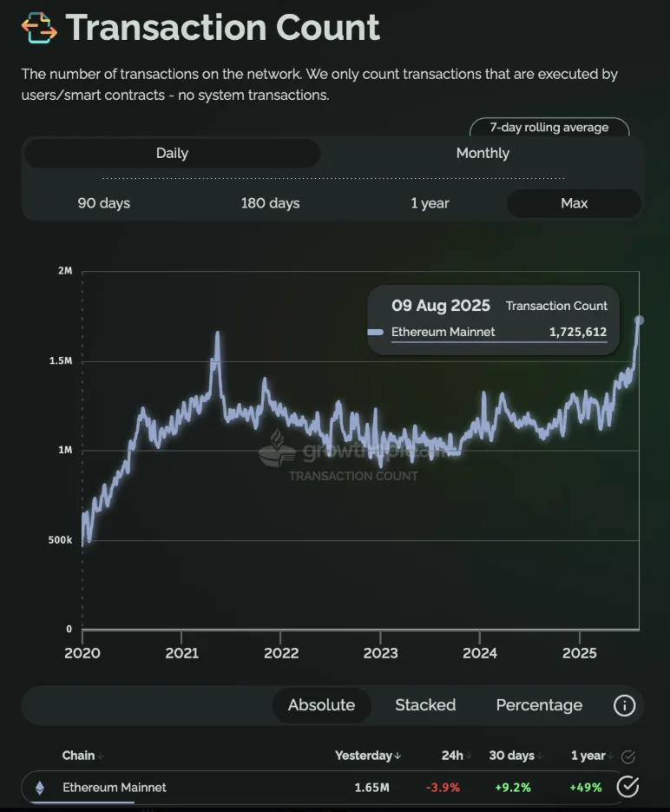670x812 pixels.
Task: Open the chart info icon
Action: click(624, 705)
